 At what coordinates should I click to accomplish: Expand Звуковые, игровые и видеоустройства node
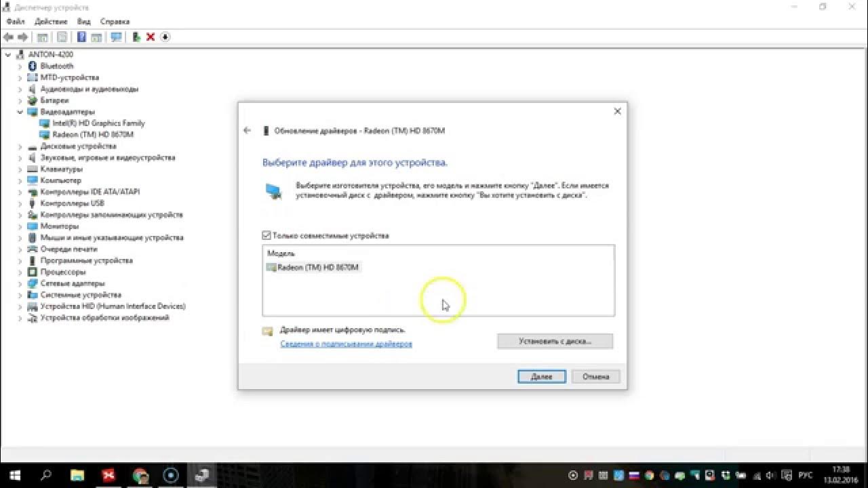pyautogui.click(x=20, y=158)
